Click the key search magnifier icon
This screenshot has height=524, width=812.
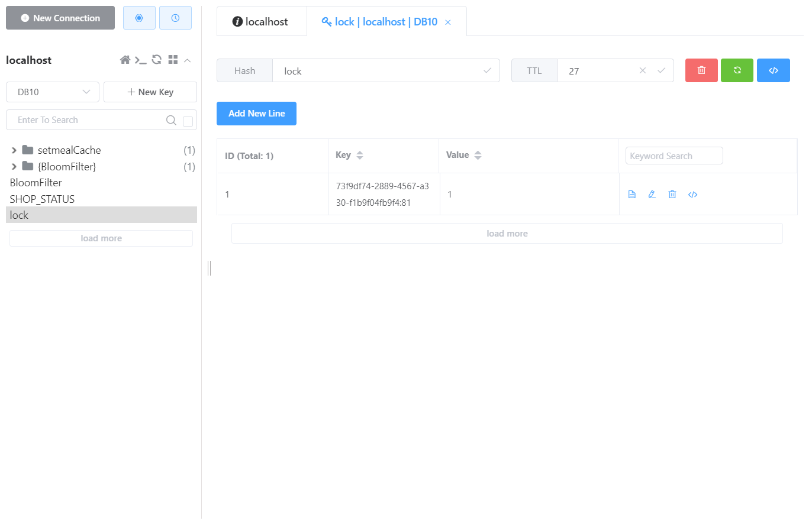(x=171, y=120)
